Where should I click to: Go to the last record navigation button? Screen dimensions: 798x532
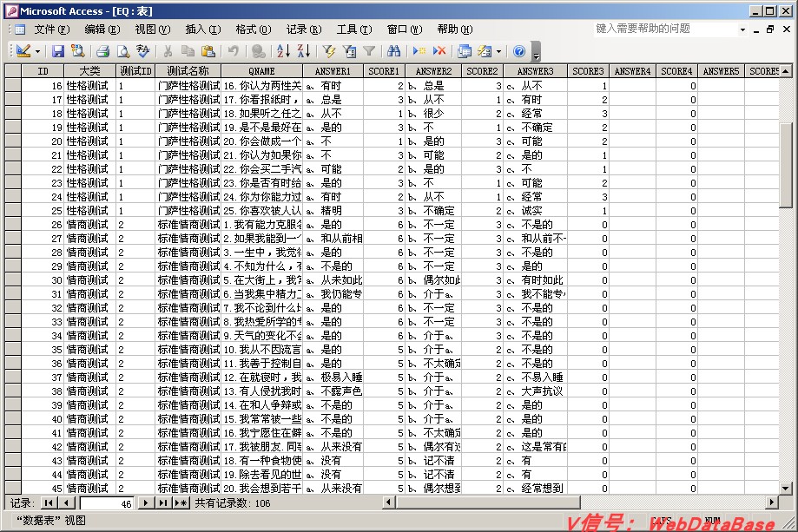163,503
